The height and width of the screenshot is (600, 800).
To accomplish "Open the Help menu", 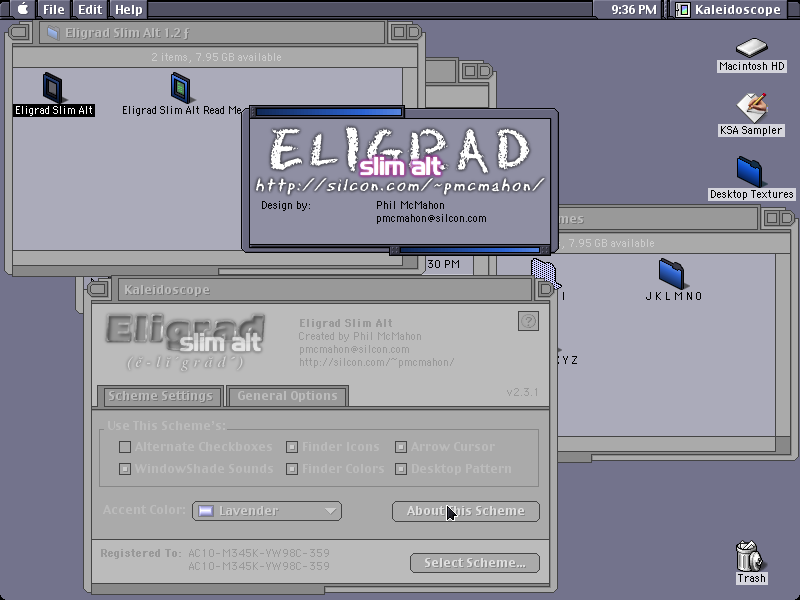I will [129, 10].
